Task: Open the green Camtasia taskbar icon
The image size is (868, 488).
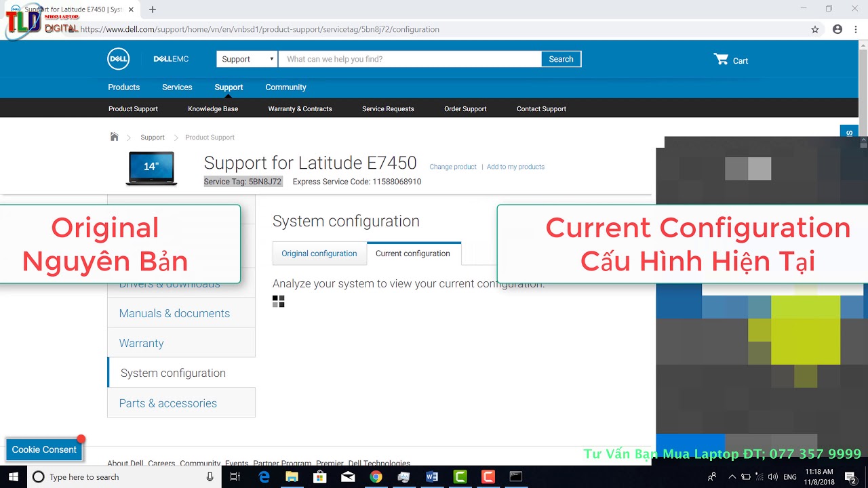Action: pyautogui.click(x=460, y=476)
